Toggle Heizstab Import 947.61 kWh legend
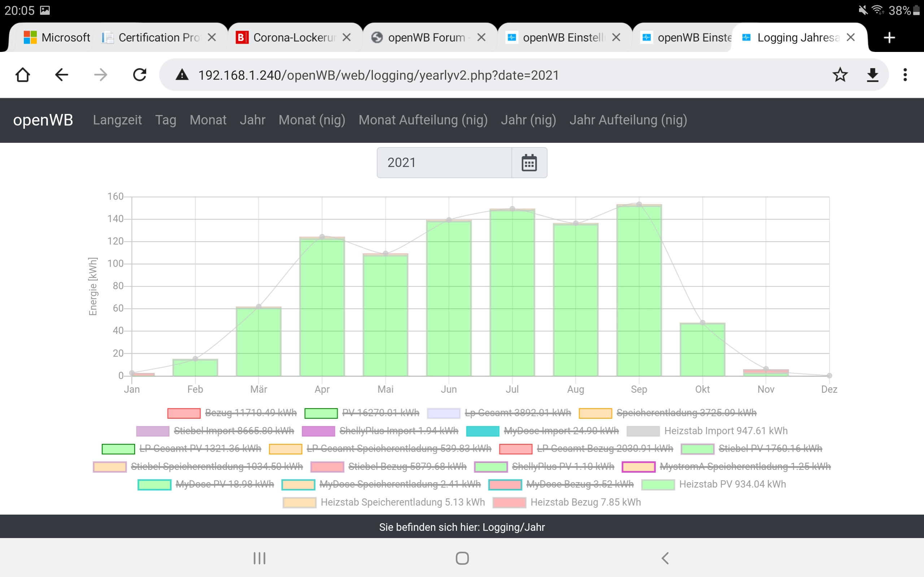The image size is (924, 577). 725,431
